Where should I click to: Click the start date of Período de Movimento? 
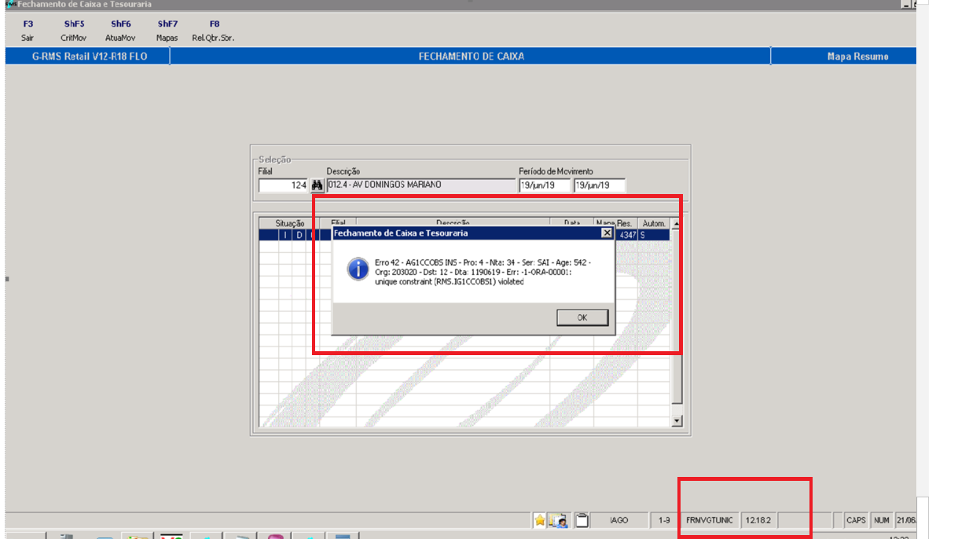[545, 185]
